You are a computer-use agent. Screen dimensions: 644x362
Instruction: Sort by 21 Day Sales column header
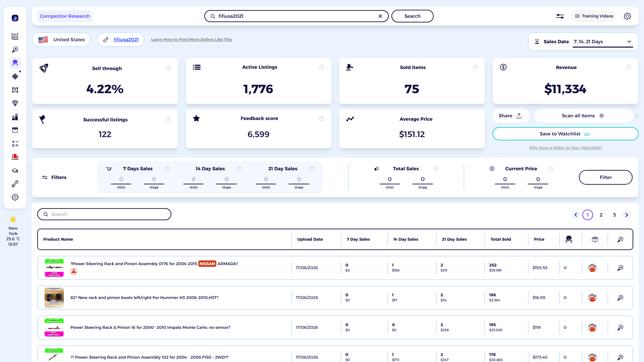pos(454,239)
